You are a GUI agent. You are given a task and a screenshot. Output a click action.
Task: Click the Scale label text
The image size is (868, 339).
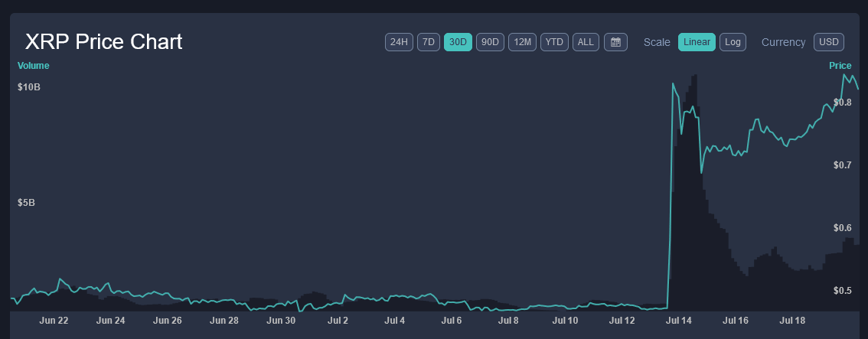pyautogui.click(x=657, y=42)
